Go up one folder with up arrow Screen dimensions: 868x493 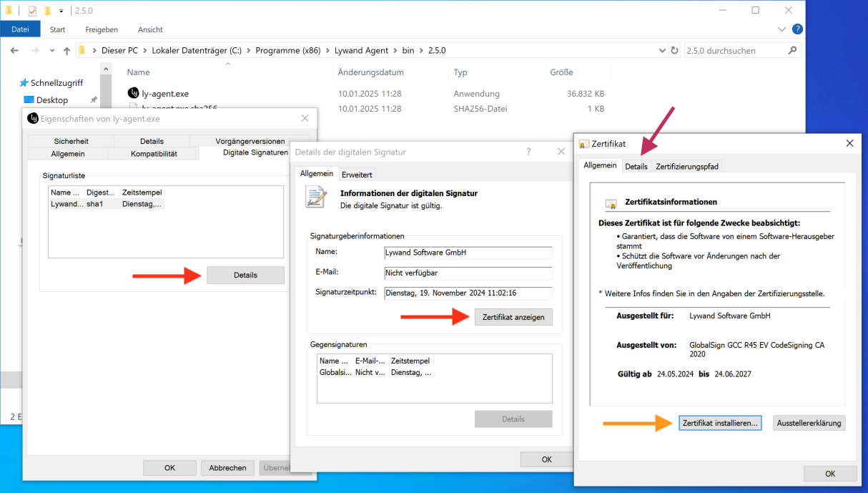tap(66, 51)
